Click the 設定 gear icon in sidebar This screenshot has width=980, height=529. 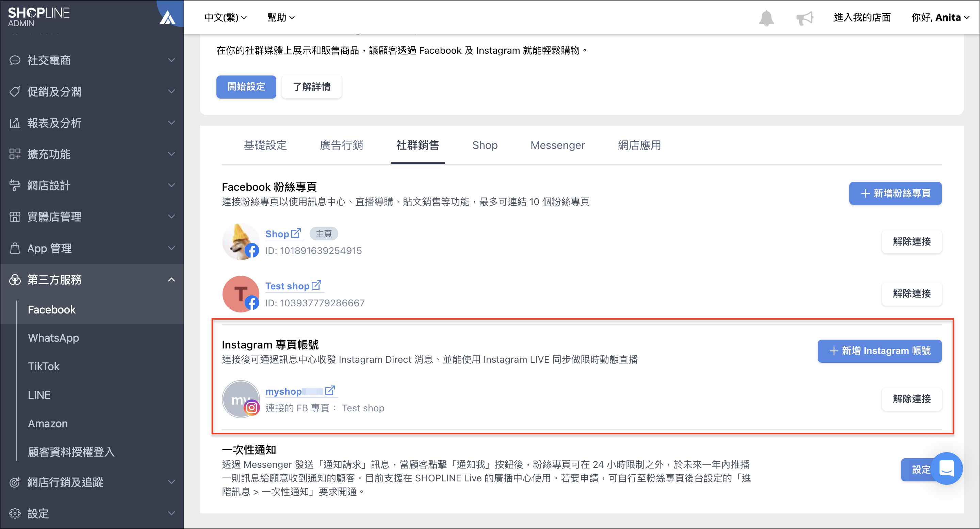[x=15, y=513]
